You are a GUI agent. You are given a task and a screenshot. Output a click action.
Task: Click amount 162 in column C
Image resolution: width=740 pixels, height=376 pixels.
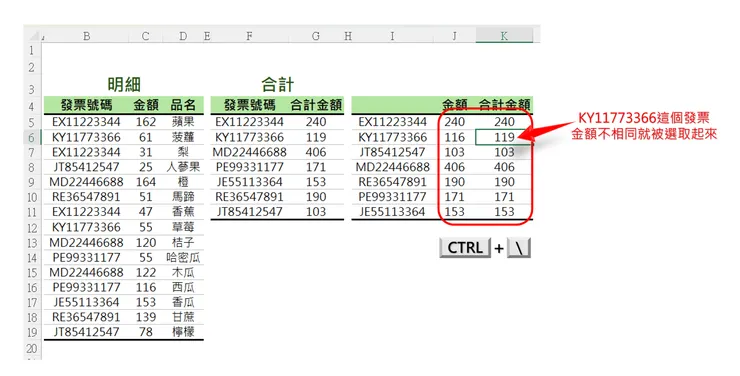click(x=145, y=122)
